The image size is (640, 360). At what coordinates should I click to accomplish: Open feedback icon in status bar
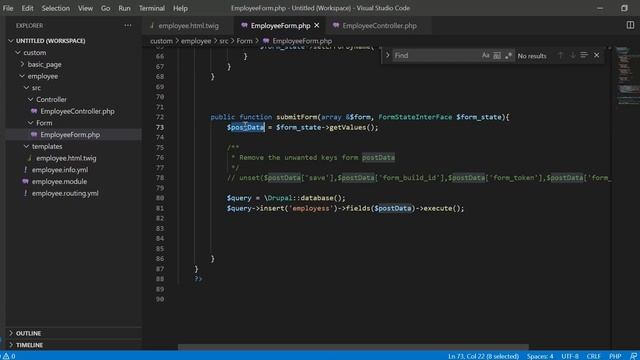click(633, 356)
